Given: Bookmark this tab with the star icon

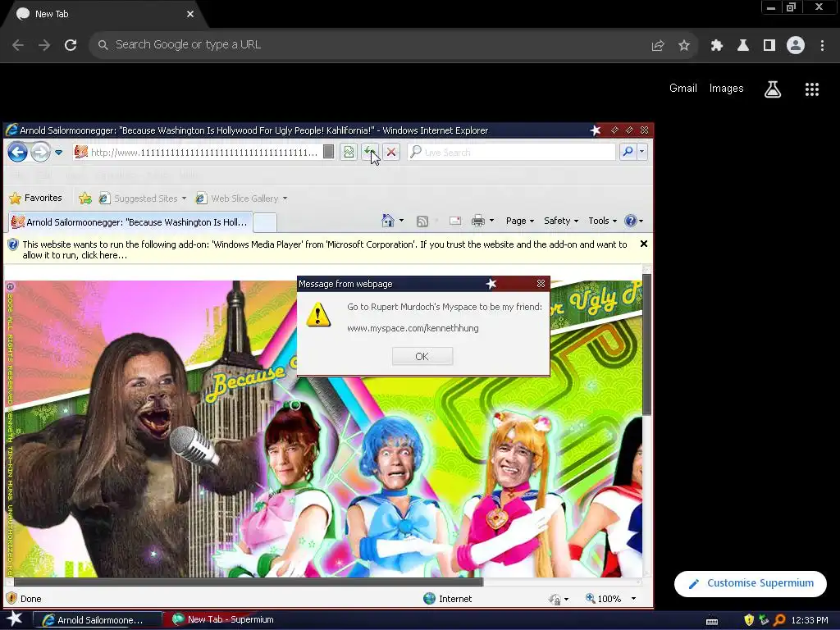Looking at the screenshot, I should (x=684, y=46).
